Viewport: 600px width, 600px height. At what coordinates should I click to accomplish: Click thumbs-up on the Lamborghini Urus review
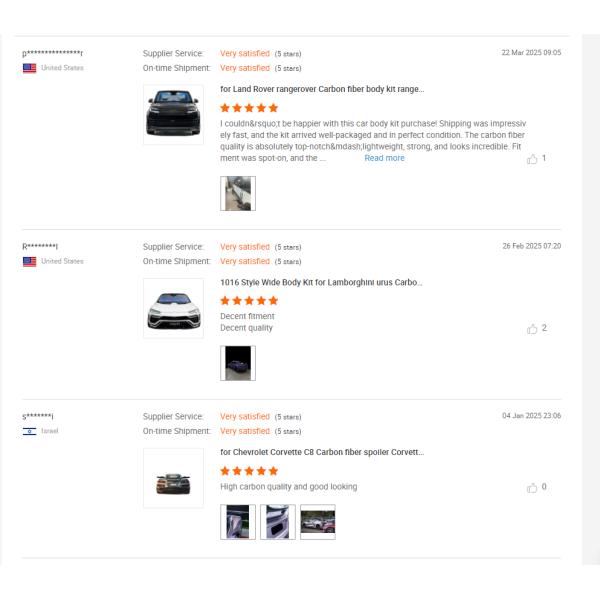(x=532, y=329)
